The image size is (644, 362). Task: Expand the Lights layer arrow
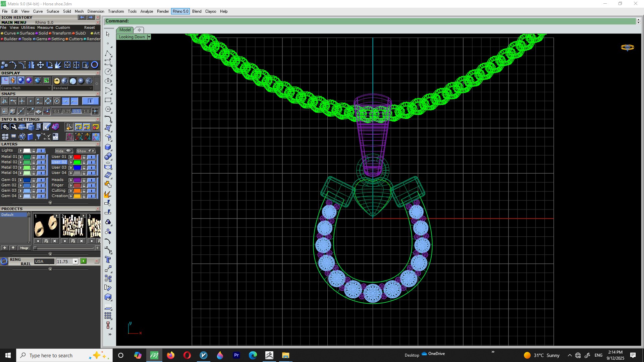[x=20, y=151]
